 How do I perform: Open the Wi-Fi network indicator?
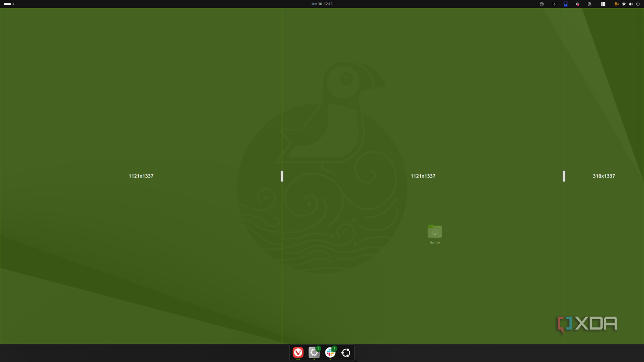click(x=624, y=4)
